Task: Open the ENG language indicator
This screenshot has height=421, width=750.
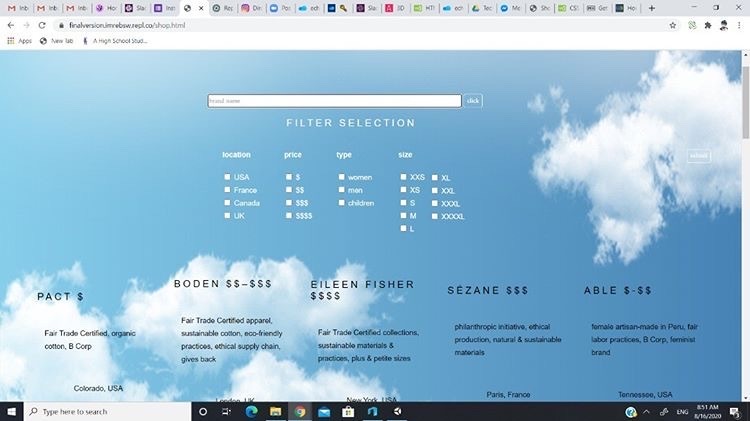Action: pos(683,411)
